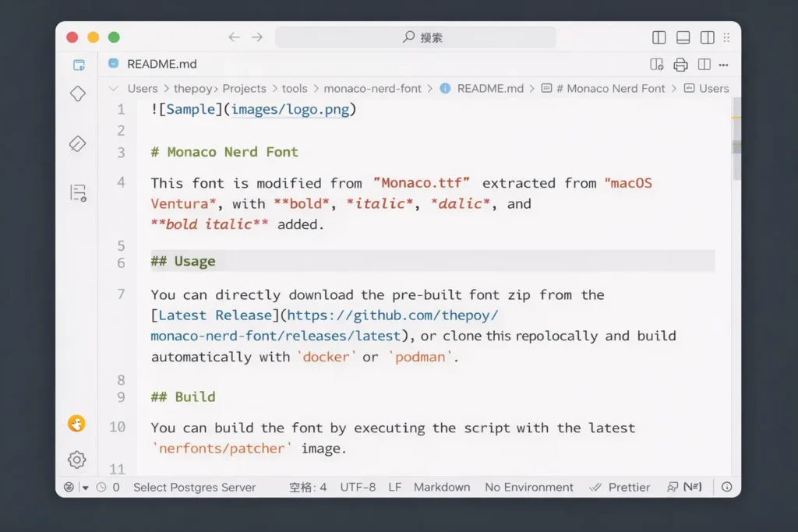Click the notifications info icon in status bar

726,487
